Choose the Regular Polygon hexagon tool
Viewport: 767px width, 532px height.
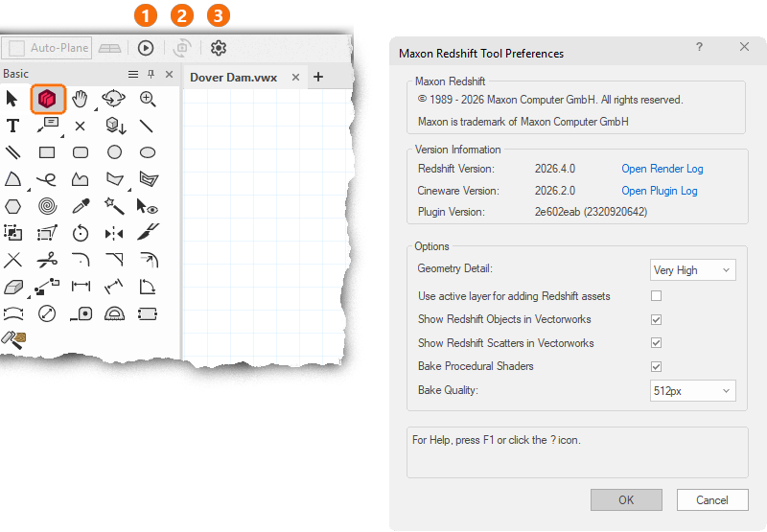(x=12, y=206)
